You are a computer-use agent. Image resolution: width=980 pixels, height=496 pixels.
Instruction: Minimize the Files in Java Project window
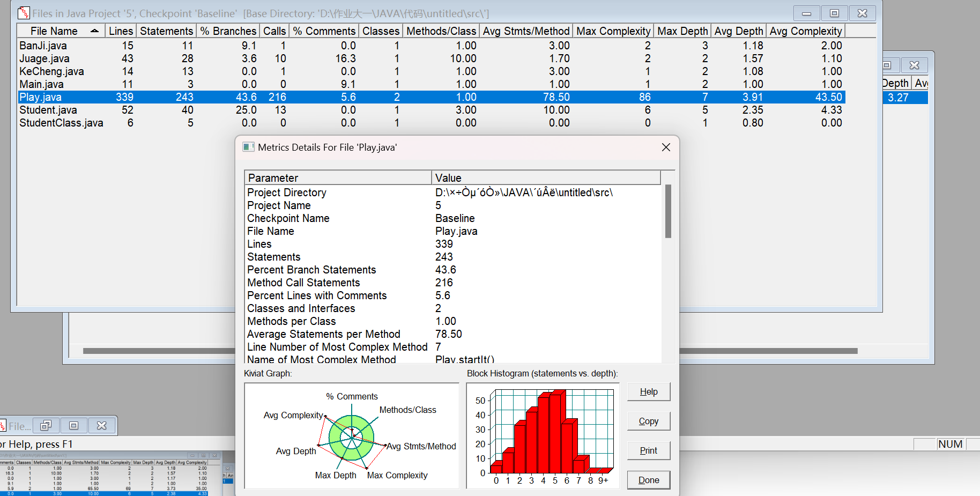pos(806,13)
